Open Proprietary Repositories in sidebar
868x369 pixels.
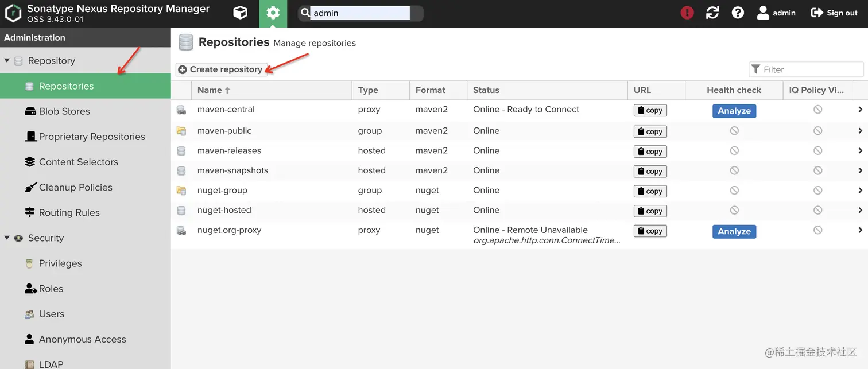click(x=86, y=137)
